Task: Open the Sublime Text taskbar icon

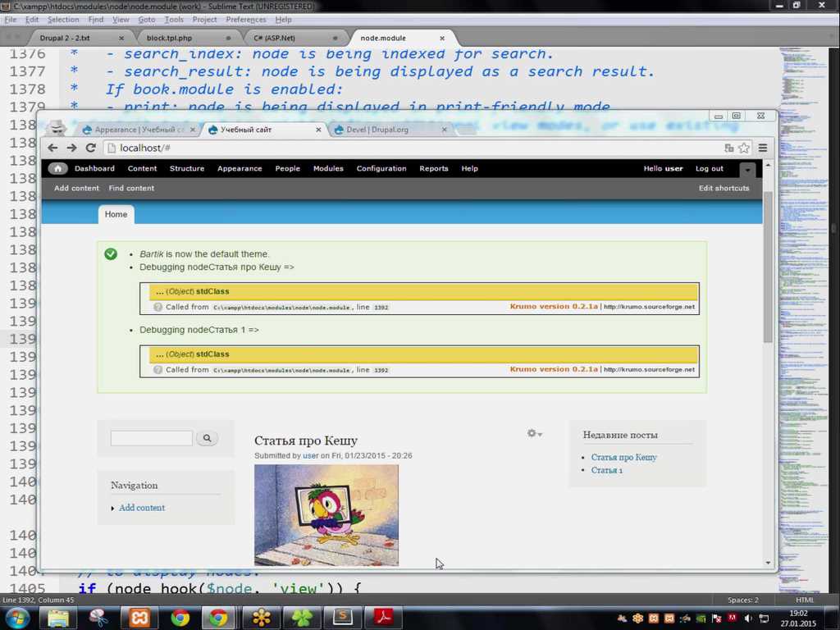Action: [342, 619]
